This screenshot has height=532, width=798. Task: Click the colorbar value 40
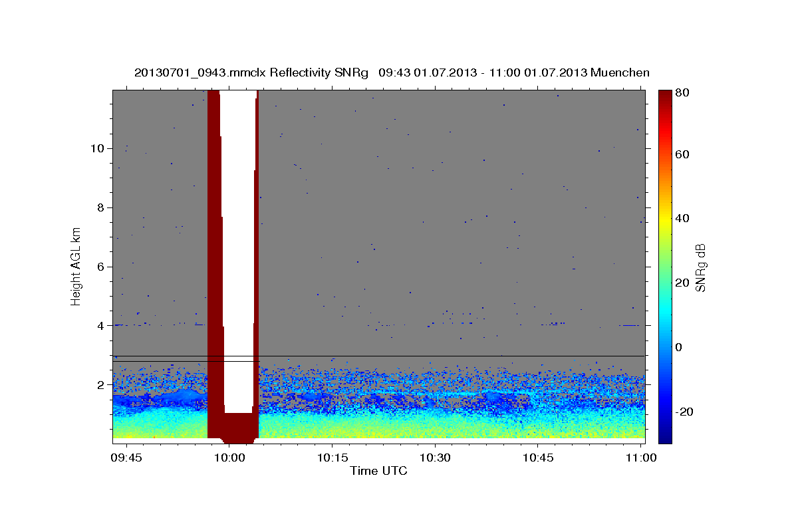click(x=682, y=218)
